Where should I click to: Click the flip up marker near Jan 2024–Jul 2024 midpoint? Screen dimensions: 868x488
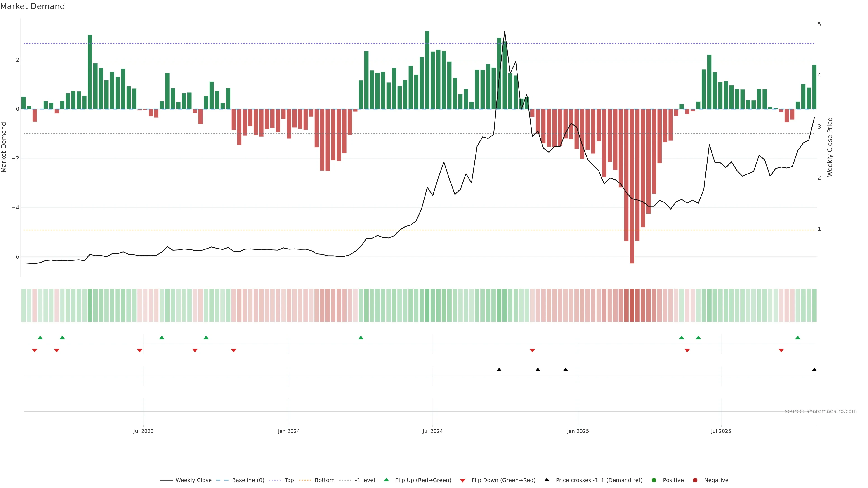[x=361, y=338]
